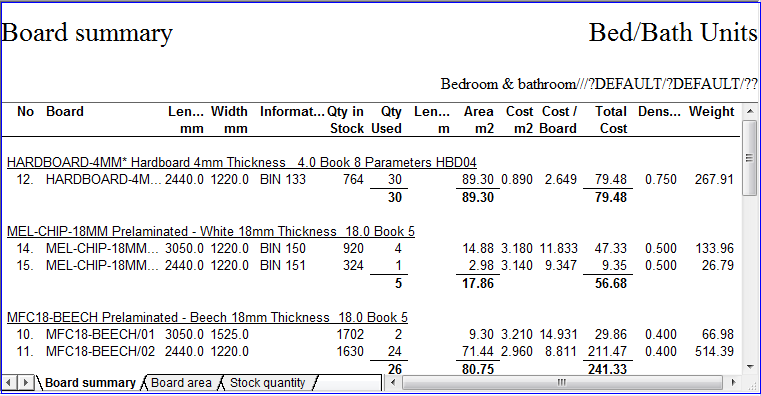Select the horizontal scrollbar thumb

pos(562,382)
